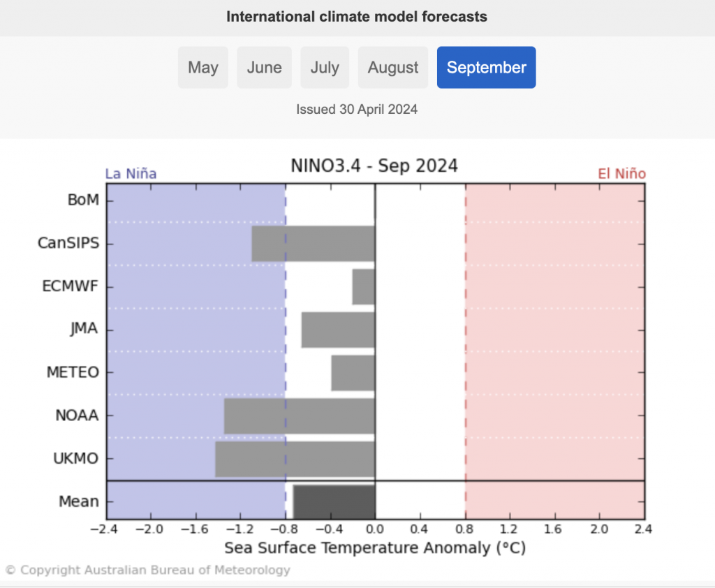
Task: Click the ECMWF forecast bar
Action: (x=363, y=286)
